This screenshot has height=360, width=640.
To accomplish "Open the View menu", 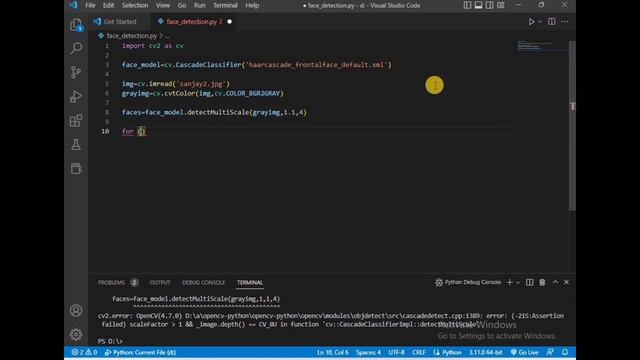I will (x=162, y=5).
